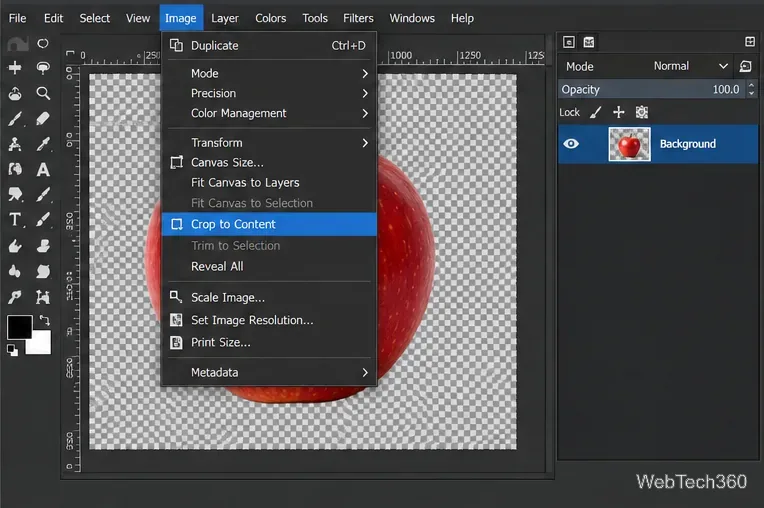Click the Canvas Size icon in menu
This screenshot has height=508, width=764.
176,162
